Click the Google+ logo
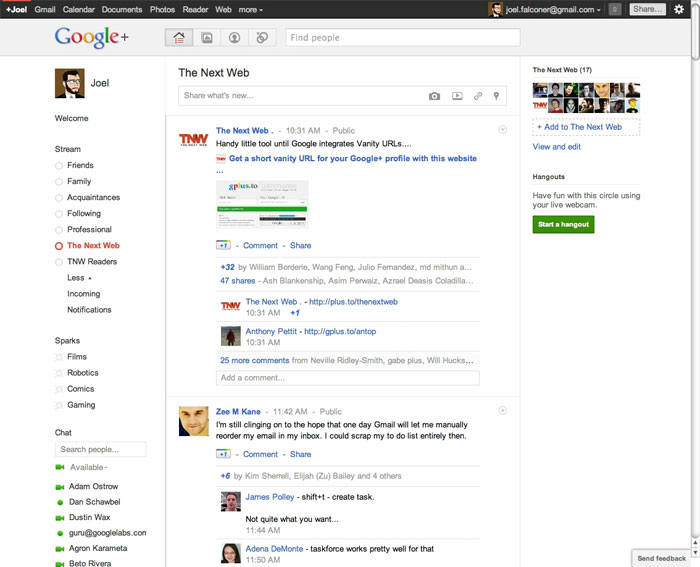Screen dimensions: 700x567 coord(92,37)
